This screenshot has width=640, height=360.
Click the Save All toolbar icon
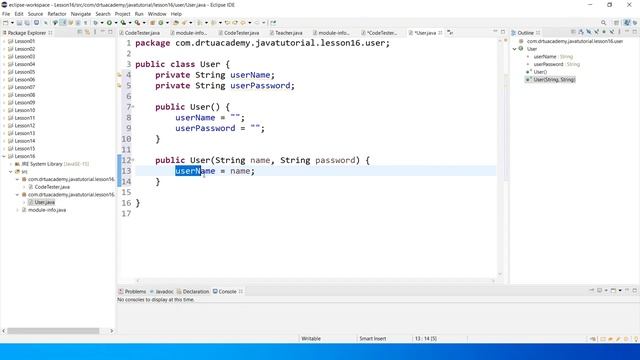tap(27, 23)
